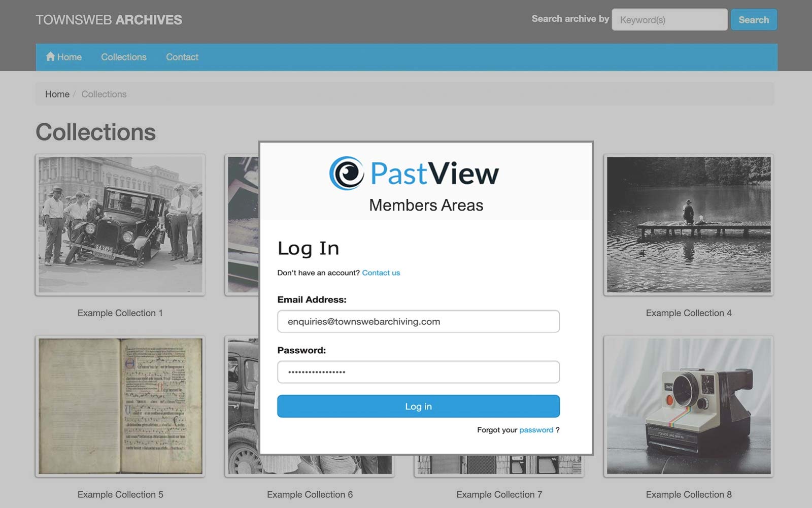Click the Example Collection 5 caption
The width and height of the screenshot is (812, 508).
(120, 494)
